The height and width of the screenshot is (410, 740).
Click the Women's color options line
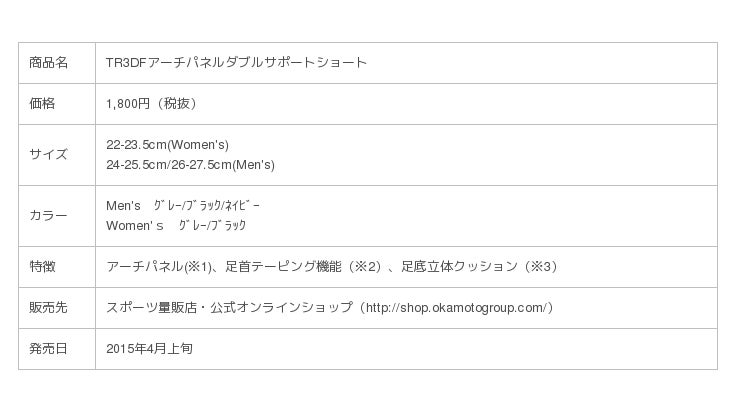tap(175, 226)
